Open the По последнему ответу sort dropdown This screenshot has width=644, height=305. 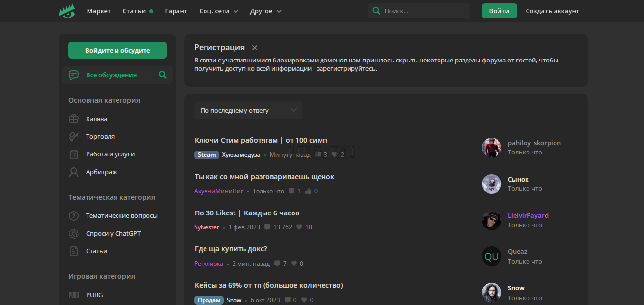coord(248,110)
